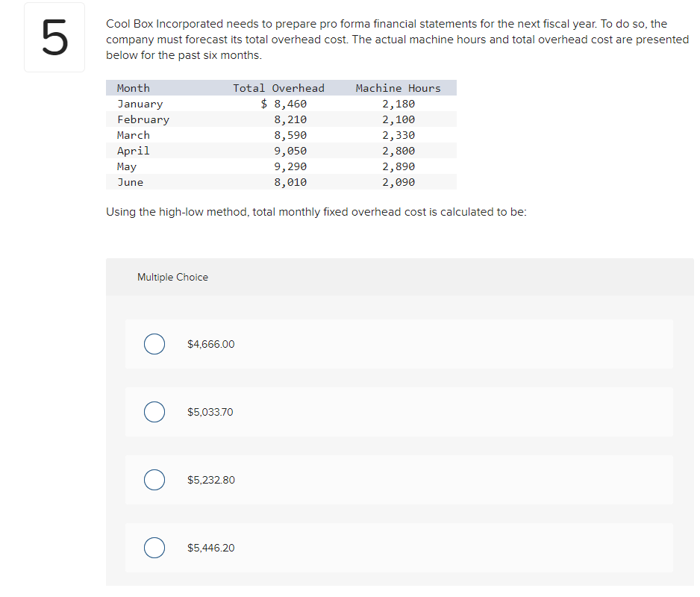Select the $5,033.70 radio button

coord(154,412)
